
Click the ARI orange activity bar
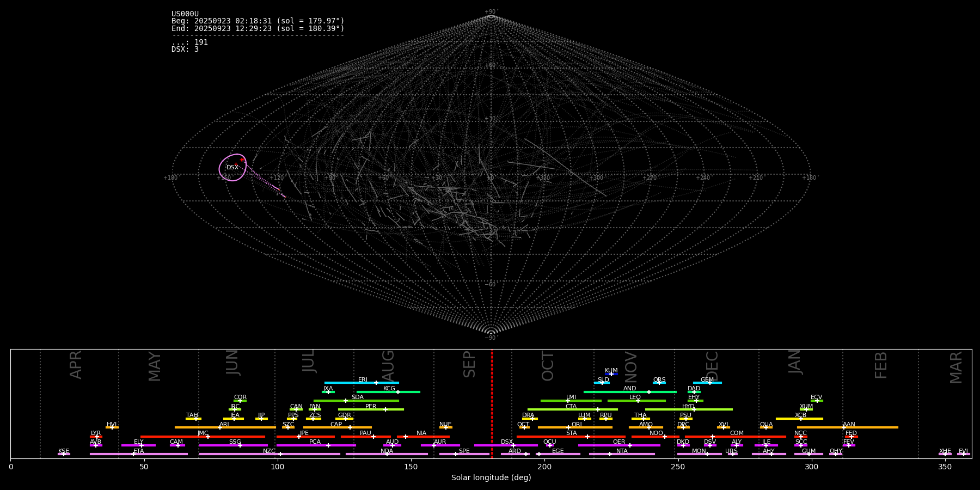coord(225,427)
